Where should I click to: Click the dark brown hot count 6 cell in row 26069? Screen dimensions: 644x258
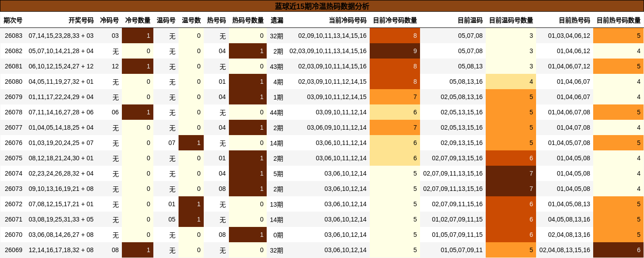coord(618,250)
